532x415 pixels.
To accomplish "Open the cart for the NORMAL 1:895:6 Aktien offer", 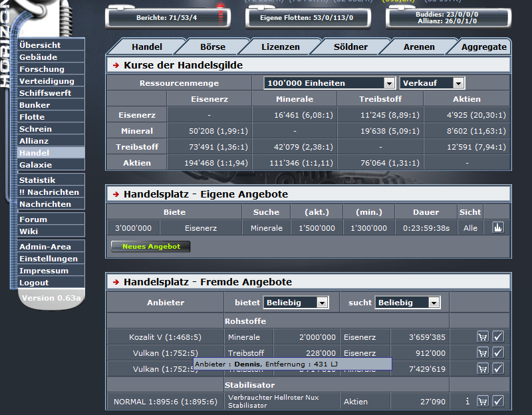I will point(482,401).
